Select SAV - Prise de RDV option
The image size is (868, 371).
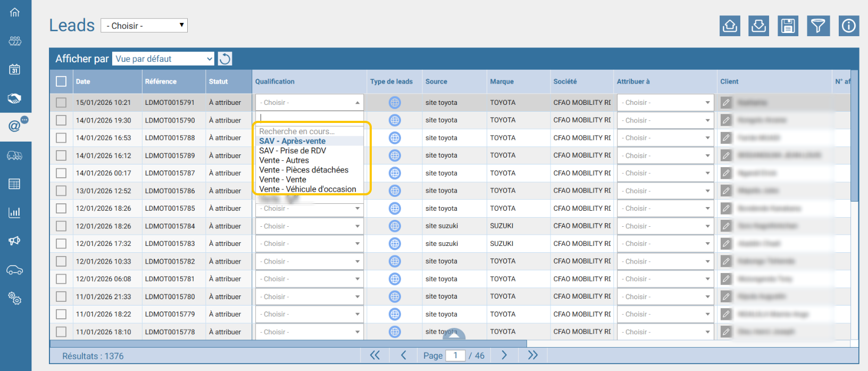(310, 151)
